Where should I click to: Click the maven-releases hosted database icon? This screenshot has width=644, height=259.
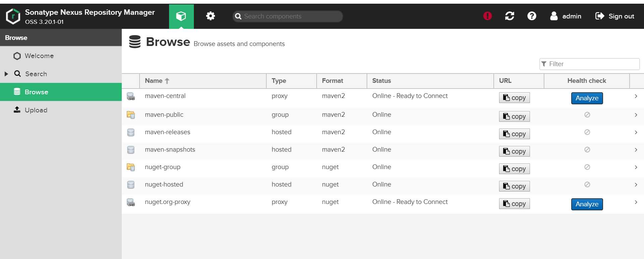pos(131,132)
